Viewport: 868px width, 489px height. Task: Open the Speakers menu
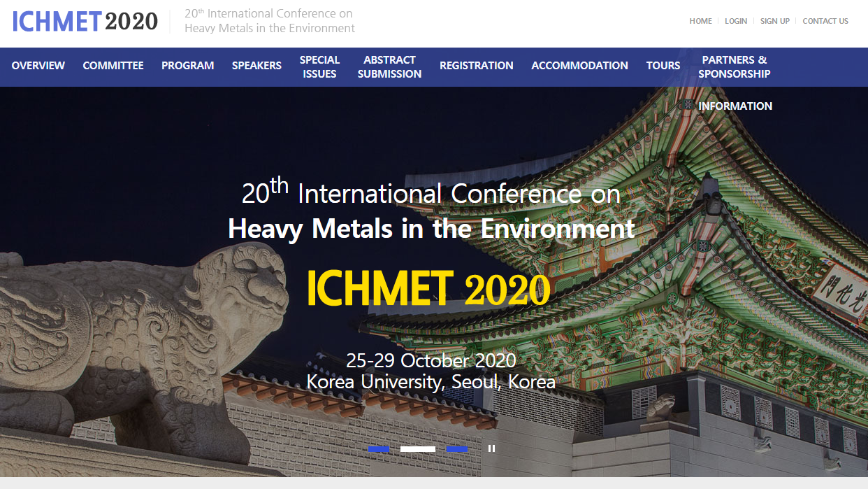tap(256, 66)
